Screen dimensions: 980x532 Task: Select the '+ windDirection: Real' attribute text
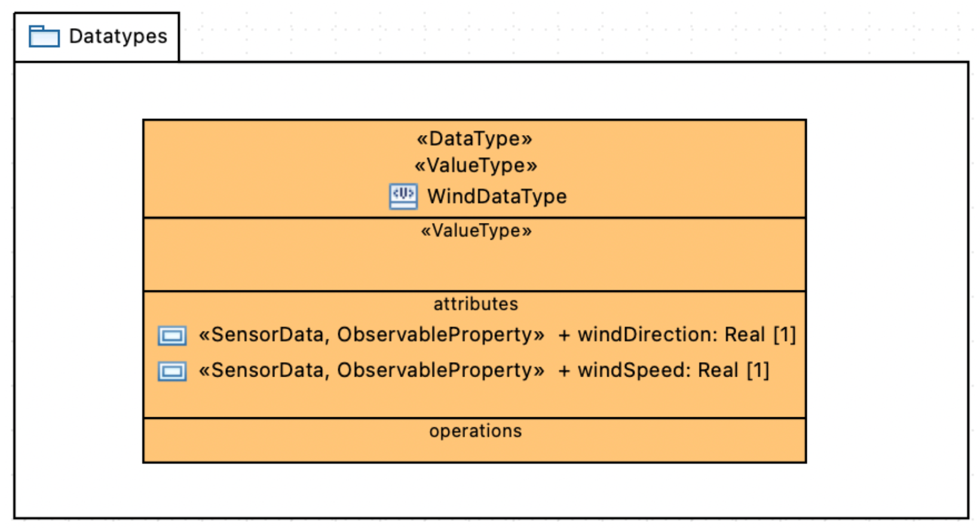pyautogui.click(x=662, y=335)
